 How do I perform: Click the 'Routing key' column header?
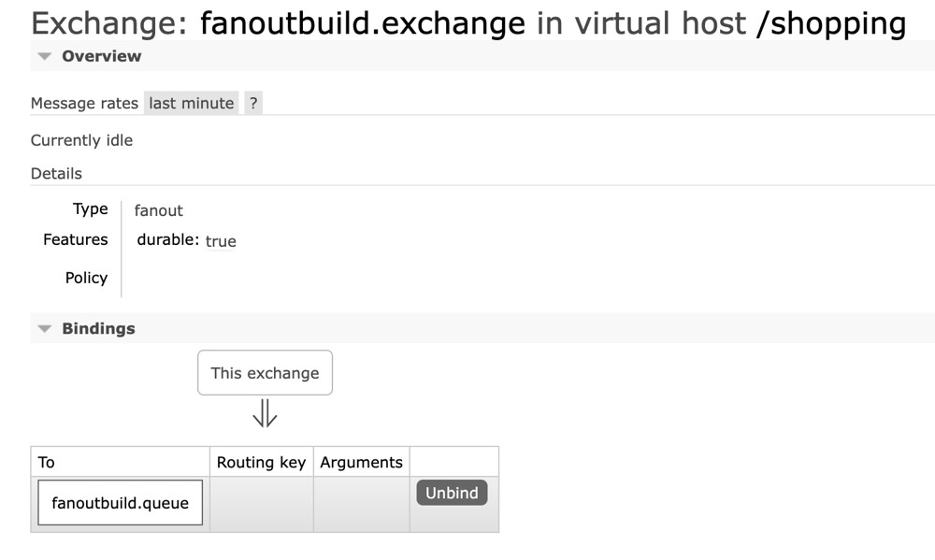(261, 462)
